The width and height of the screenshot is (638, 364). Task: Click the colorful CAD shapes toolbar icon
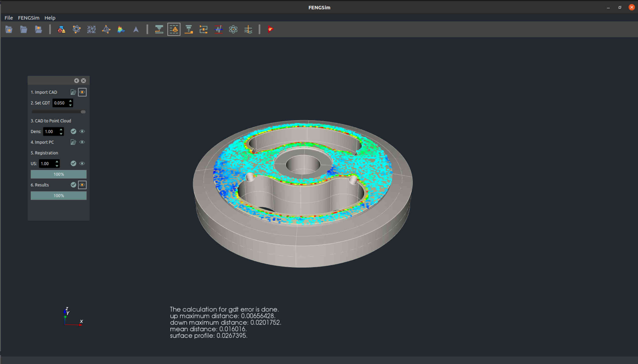point(61,30)
